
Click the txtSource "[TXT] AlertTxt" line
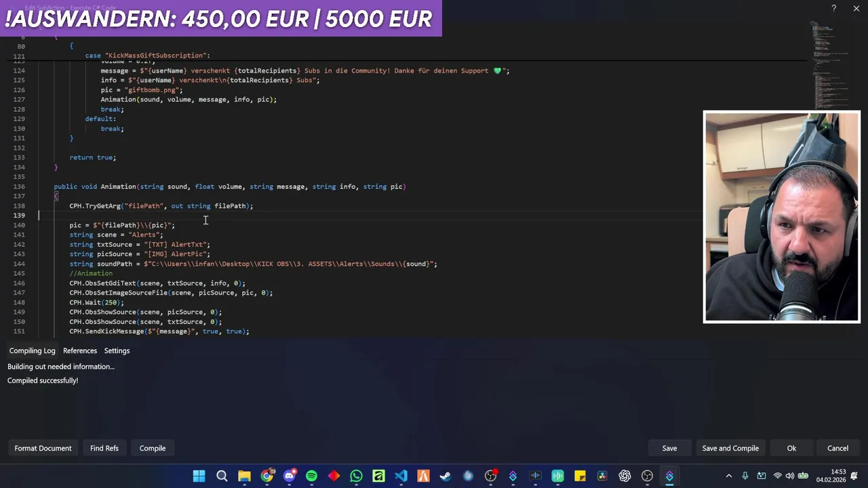140,245
